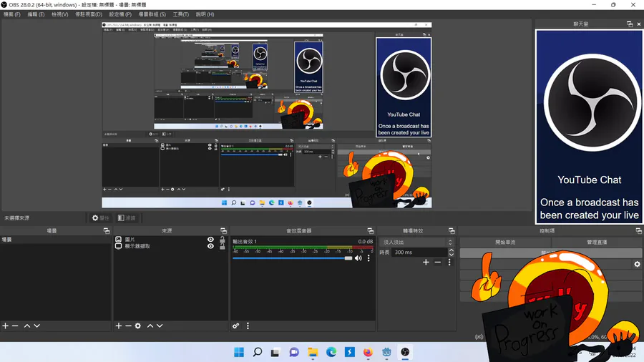Screen dimensions: 644x362
Task: Undock the Controls (控制項) panel
Action: (x=639, y=231)
